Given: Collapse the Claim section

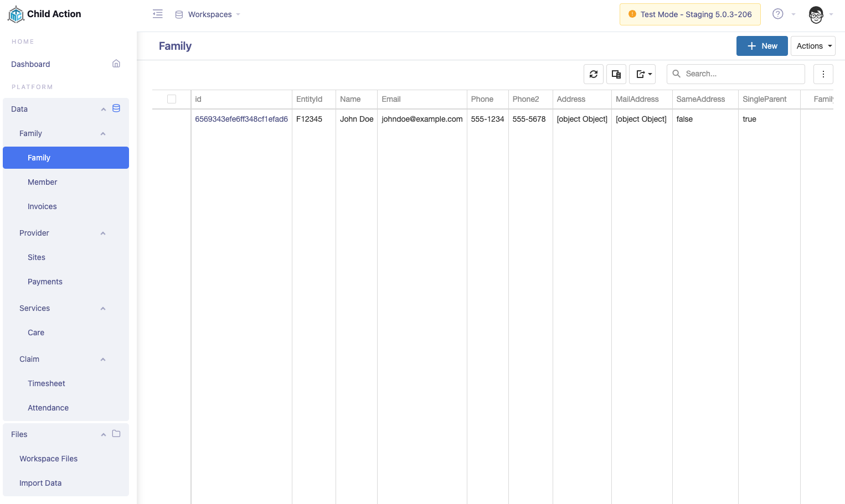Looking at the screenshot, I should (x=102, y=359).
